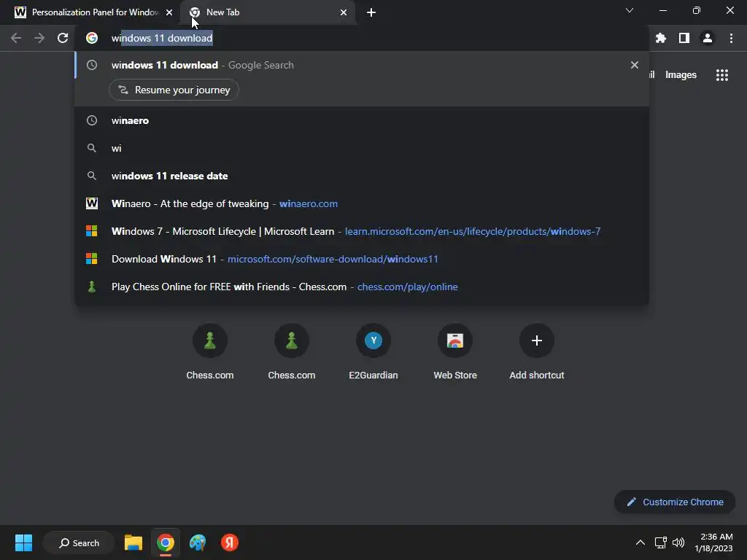Open a new tab with plus button
The width and height of the screenshot is (747, 560).
[x=371, y=12]
